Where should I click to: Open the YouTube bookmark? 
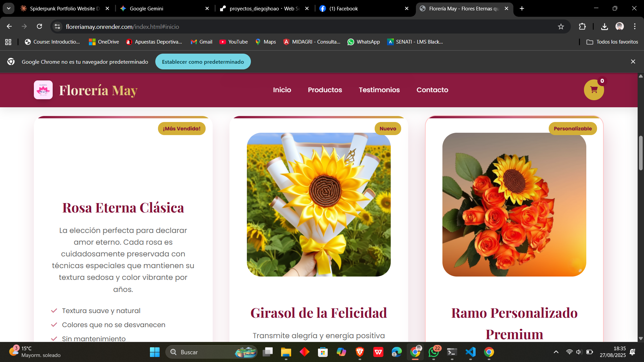coord(233,42)
